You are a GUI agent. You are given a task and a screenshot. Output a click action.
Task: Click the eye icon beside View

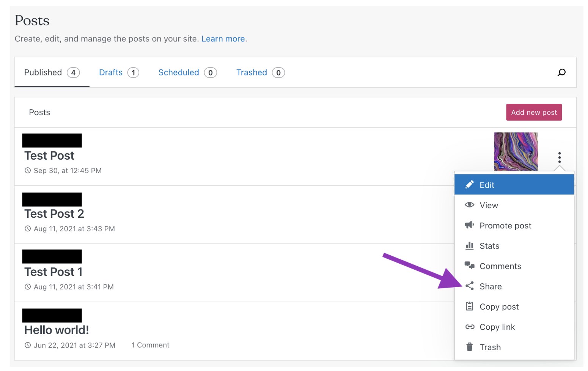click(x=470, y=205)
